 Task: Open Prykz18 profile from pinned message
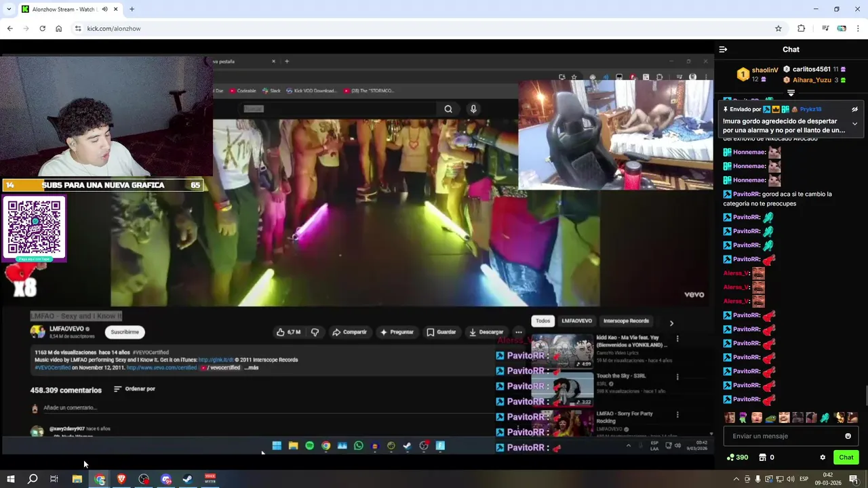[x=810, y=109]
